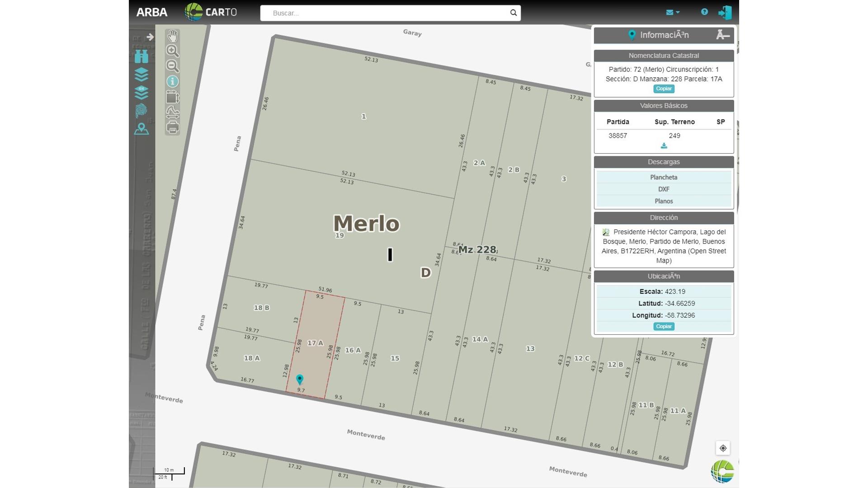Click the DXF download option
The height and width of the screenshot is (488, 868).
tap(664, 189)
